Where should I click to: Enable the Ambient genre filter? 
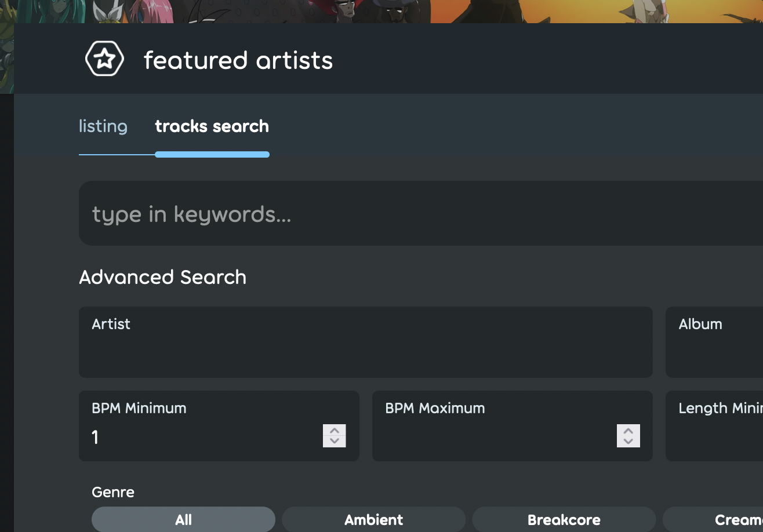click(373, 519)
